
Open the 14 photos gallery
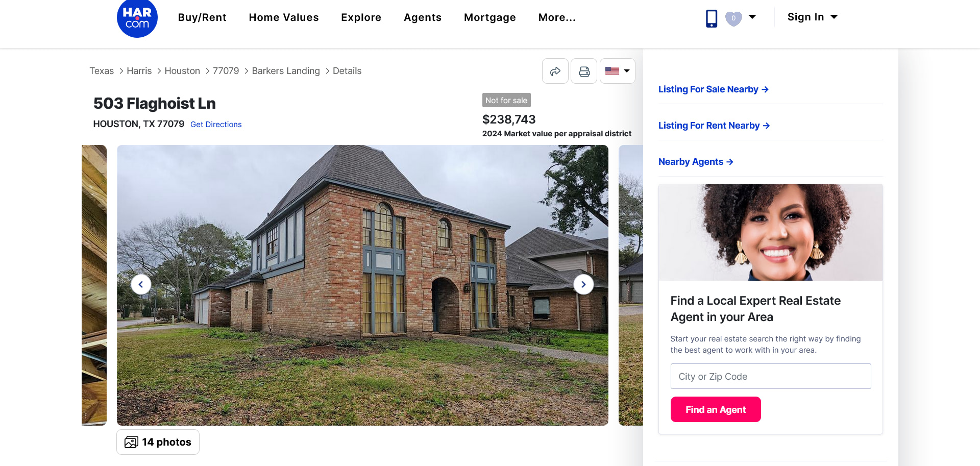(158, 442)
